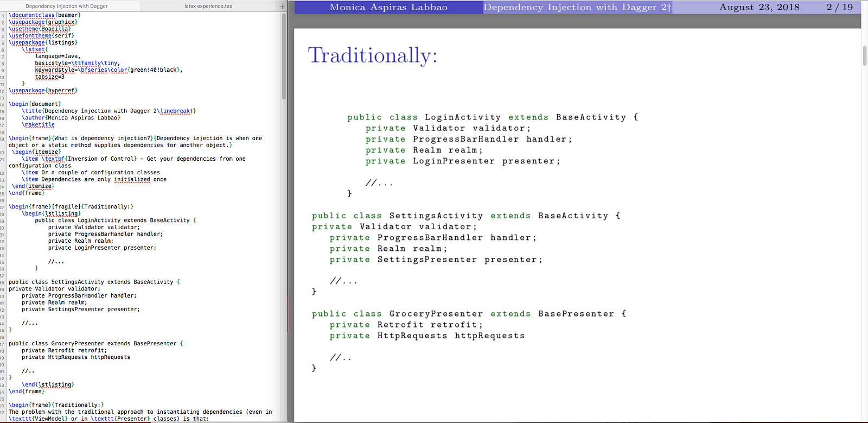Screen dimensions: 868x423
Task: Click the \lstset{ line in the editor
Action: [x=35, y=49]
